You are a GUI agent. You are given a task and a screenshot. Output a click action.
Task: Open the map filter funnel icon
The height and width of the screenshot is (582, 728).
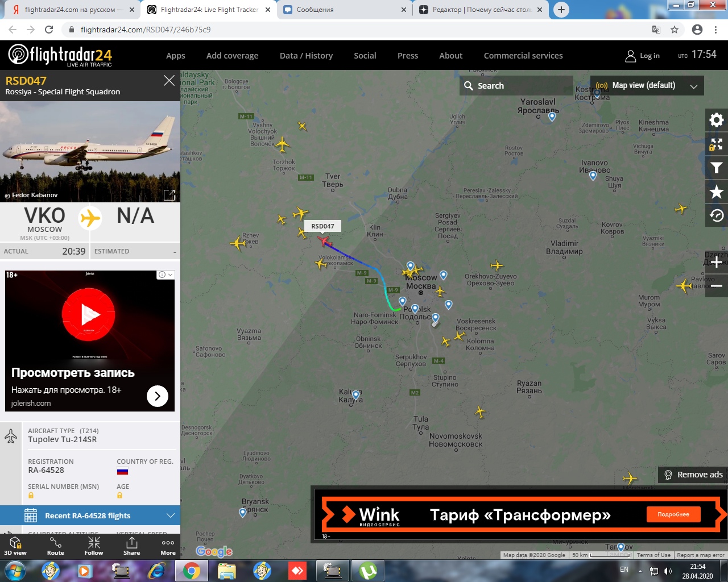(x=717, y=168)
